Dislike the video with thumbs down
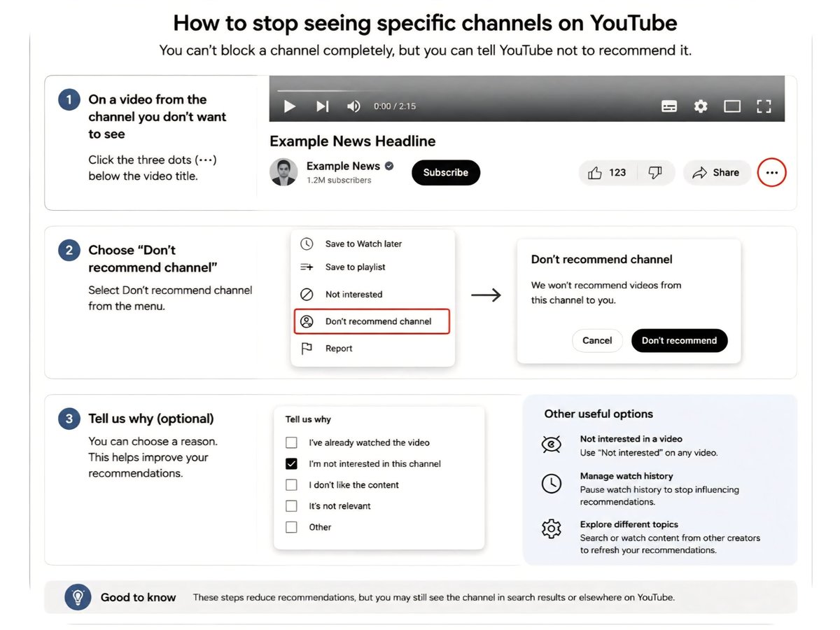The width and height of the screenshot is (840, 630). click(655, 172)
